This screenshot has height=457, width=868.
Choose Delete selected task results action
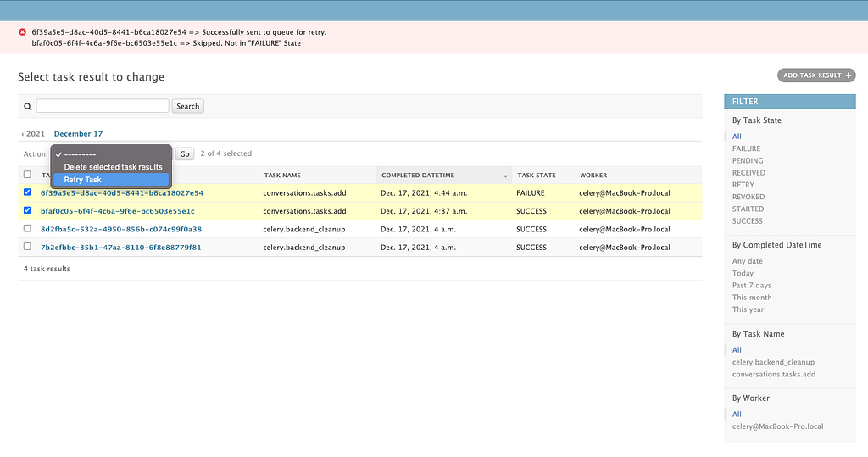click(x=111, y=167)
